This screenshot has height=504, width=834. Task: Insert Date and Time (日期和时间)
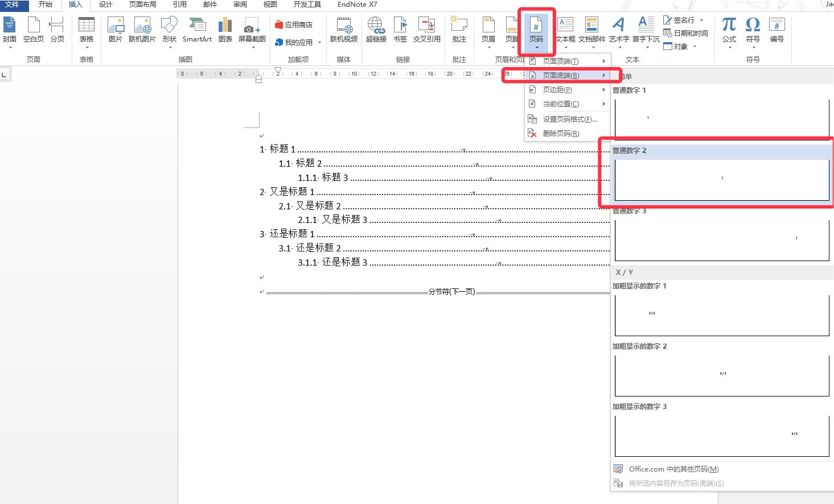point(686,33)
